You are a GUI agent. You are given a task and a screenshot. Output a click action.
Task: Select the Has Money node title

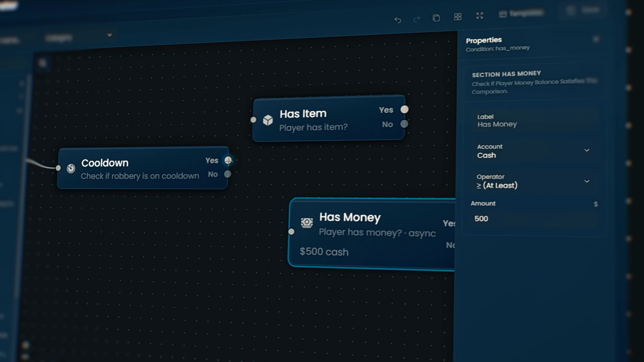(350, 217)
